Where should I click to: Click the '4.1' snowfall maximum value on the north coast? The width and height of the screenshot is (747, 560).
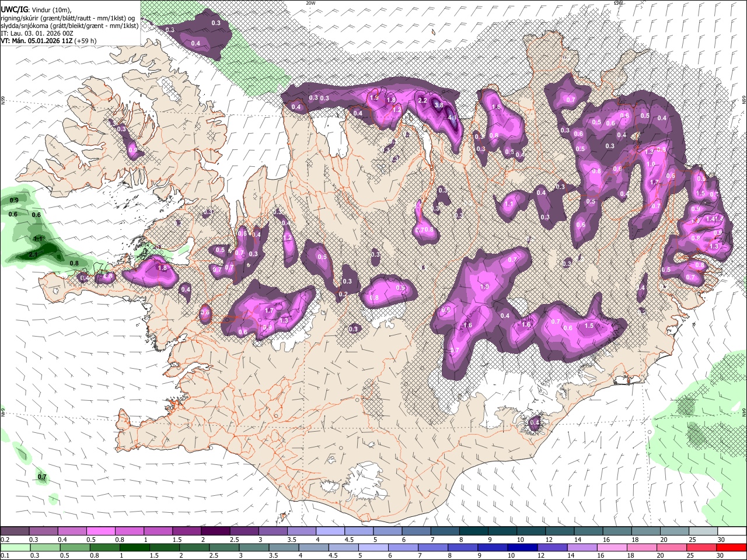[452, 117]
